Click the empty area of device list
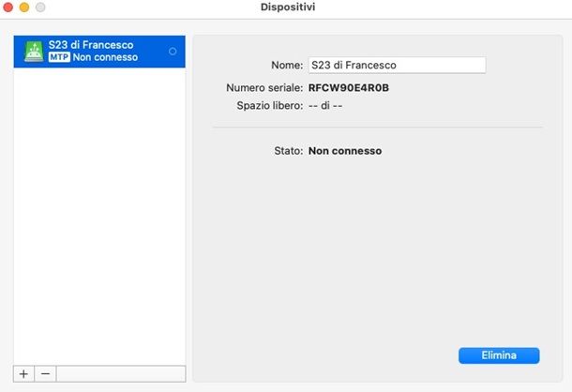The height and width of the screenshot is (392, 572). [98, 216]
